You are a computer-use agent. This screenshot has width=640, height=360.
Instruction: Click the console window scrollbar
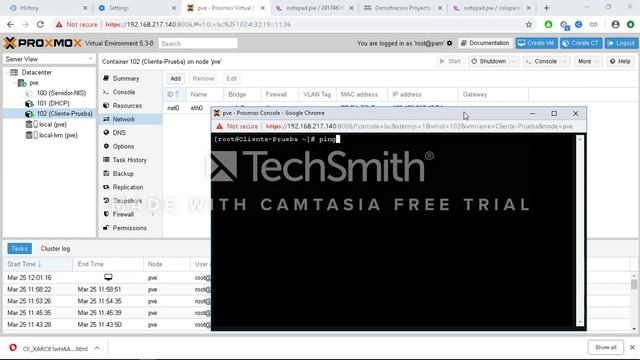[580, 231]
